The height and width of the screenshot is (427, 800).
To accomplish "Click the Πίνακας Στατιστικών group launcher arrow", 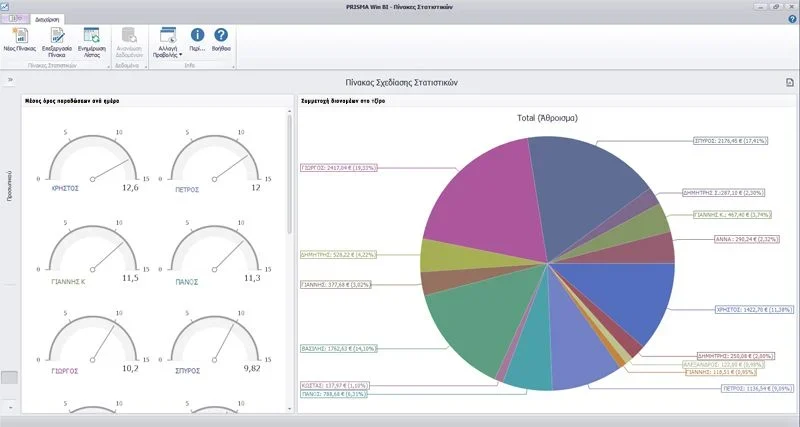I will (109, 67).
